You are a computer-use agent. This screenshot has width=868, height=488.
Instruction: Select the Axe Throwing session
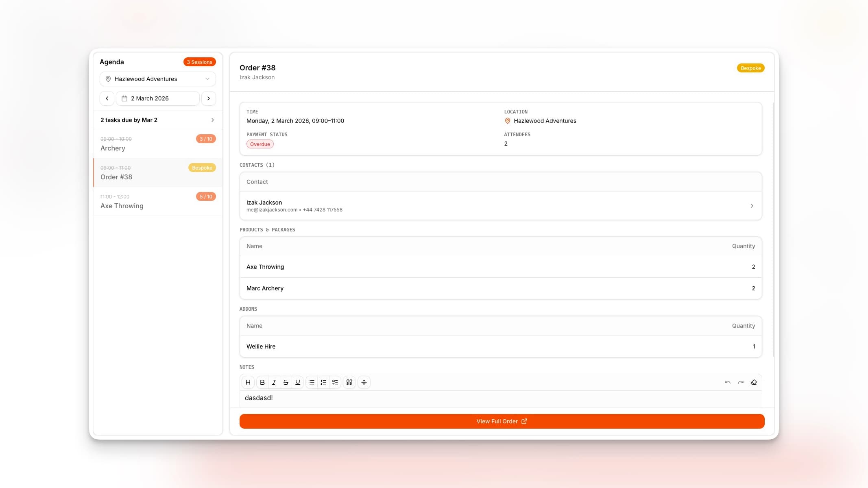[158, 201]
